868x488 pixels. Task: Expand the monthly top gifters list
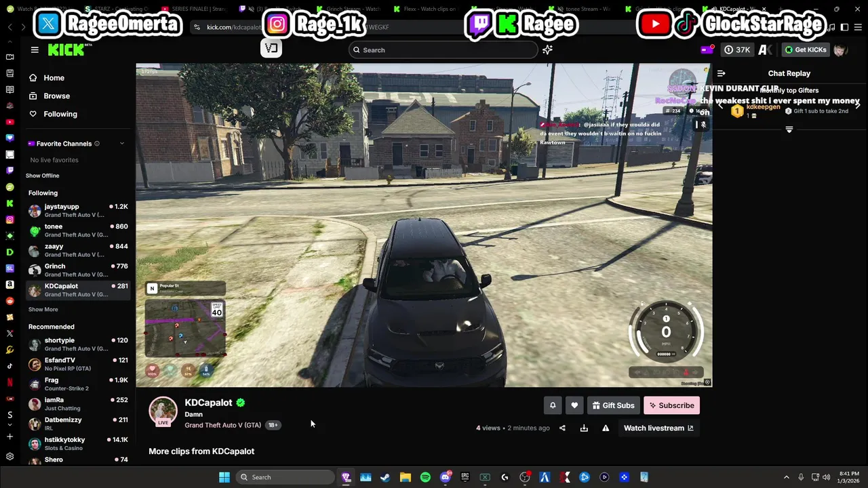[789, 129]
